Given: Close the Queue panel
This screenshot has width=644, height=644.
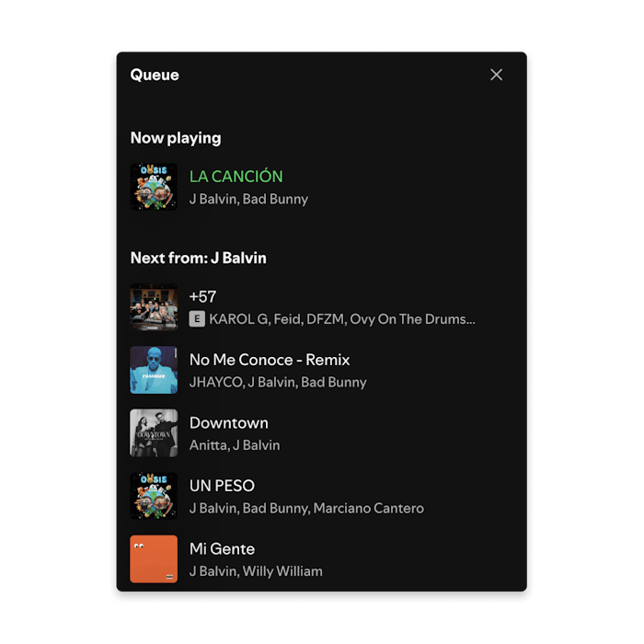Looking at the screenshot, I should tap(496, 75).
